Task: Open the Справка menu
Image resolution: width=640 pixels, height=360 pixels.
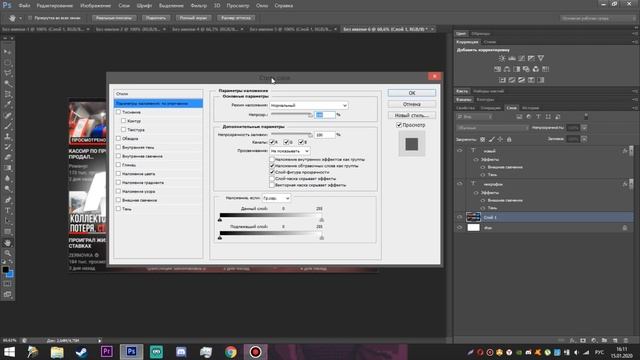Action: pos(284,6)
